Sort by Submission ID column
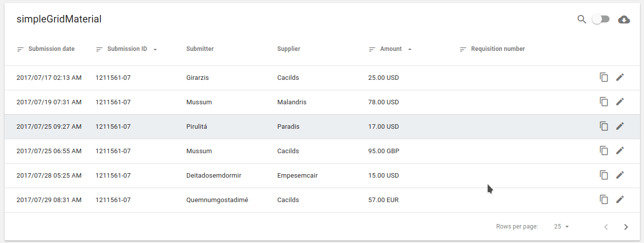This screenshot has width=644, height=243. pos(127,49)
